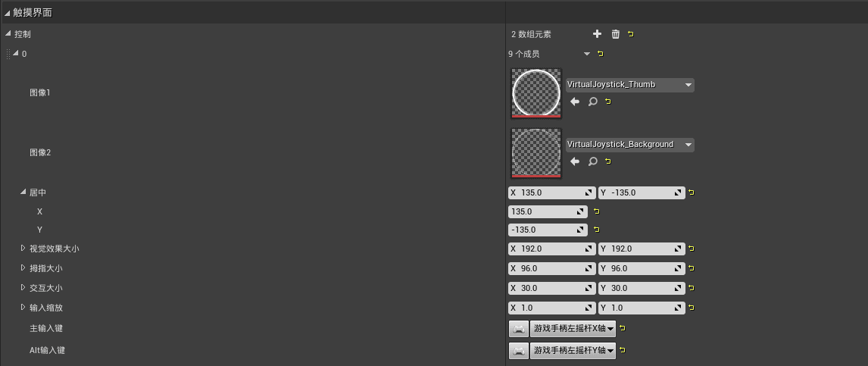The width and height of the screenshot is (868, 366).
Task: Add a new control array element
Action: point(597,34)
